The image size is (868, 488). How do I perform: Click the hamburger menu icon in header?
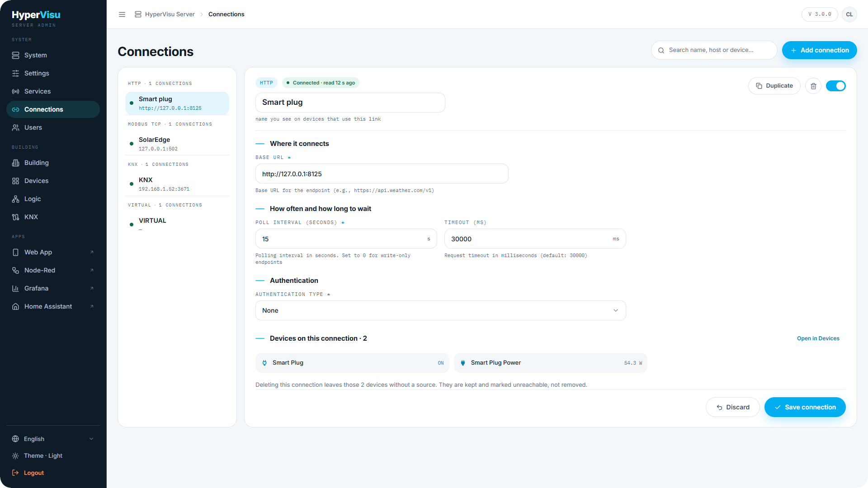(122, 14)
